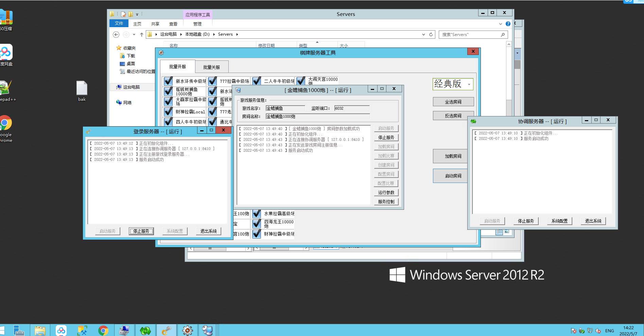
Task: Open Chrome from the taskbar
Action: click(x=103, y=330)
